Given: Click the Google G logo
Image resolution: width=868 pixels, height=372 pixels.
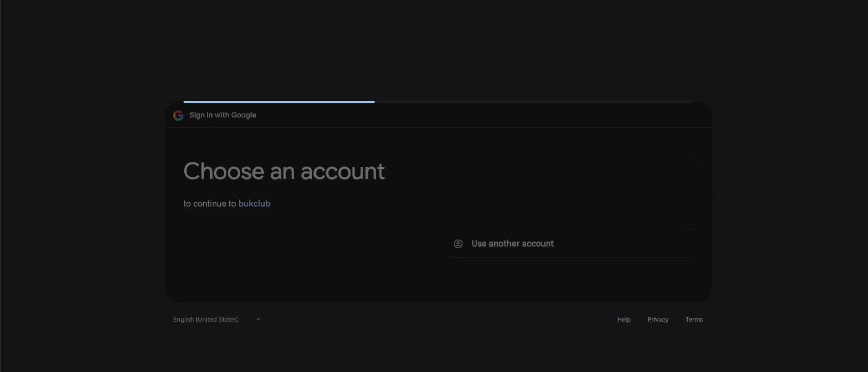Looking at the screenshot, I should (x=178, y=115).
